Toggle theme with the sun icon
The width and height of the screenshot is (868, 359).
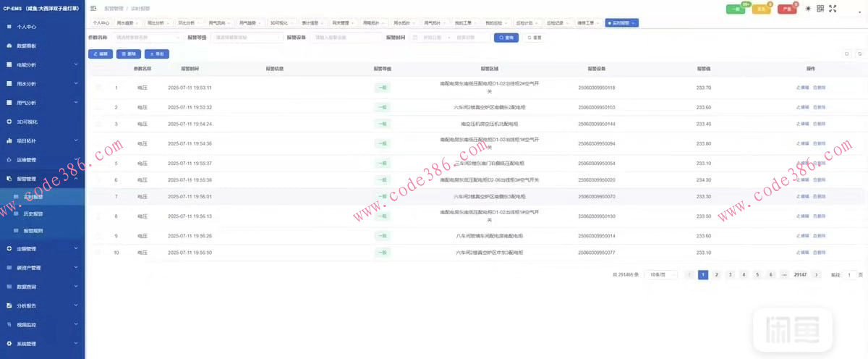click(808, 9)
